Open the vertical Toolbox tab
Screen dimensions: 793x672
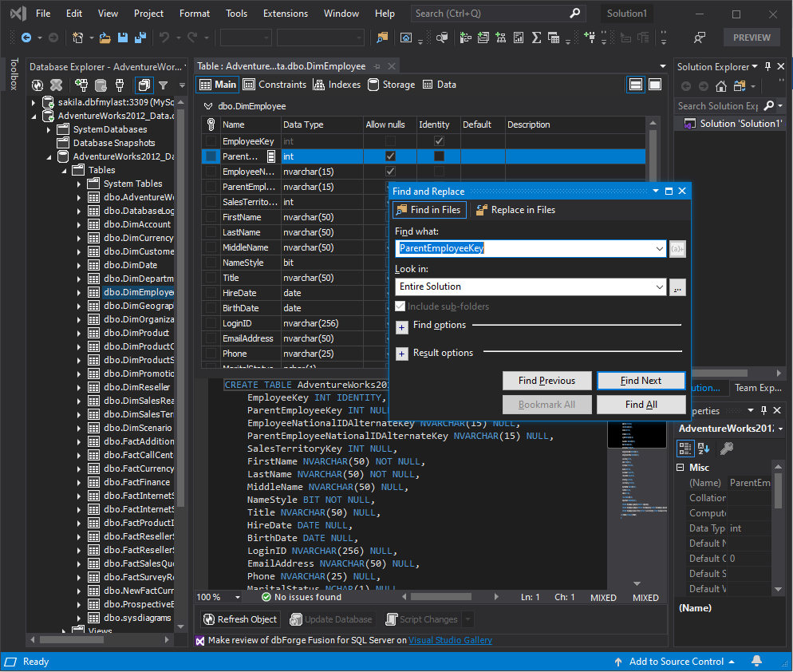tap(14, 74)
